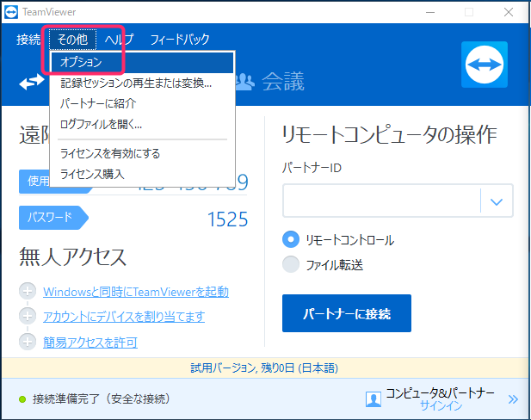
Task: Expand the パートナーID dropdown arrow
Action: click(497, 201)
